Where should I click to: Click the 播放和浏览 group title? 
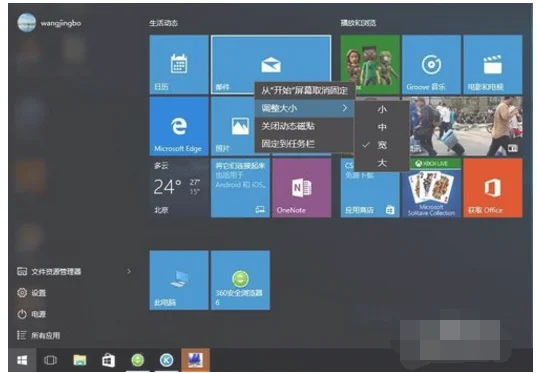click(358, 23)
